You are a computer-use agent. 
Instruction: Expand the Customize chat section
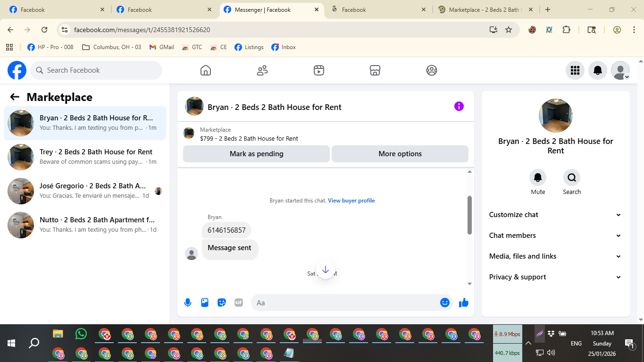click(x=556, y=215)
